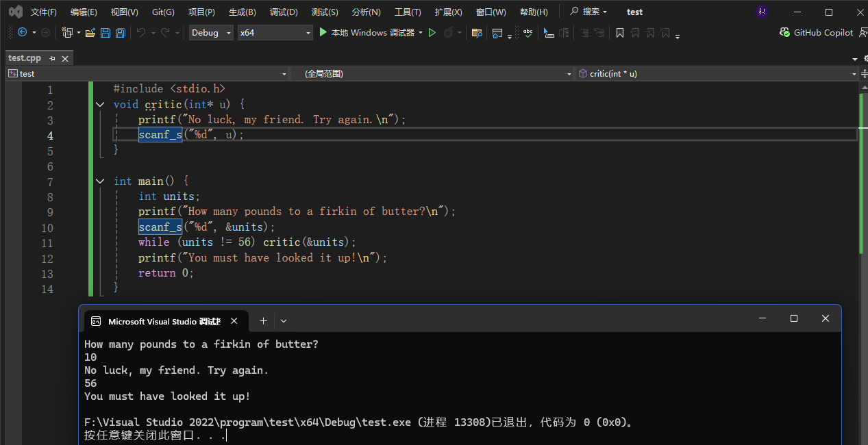Image resolution: width=868 pixels, height=445 pixels.
Task: Click the redo arrow icon
Action: 165,32
